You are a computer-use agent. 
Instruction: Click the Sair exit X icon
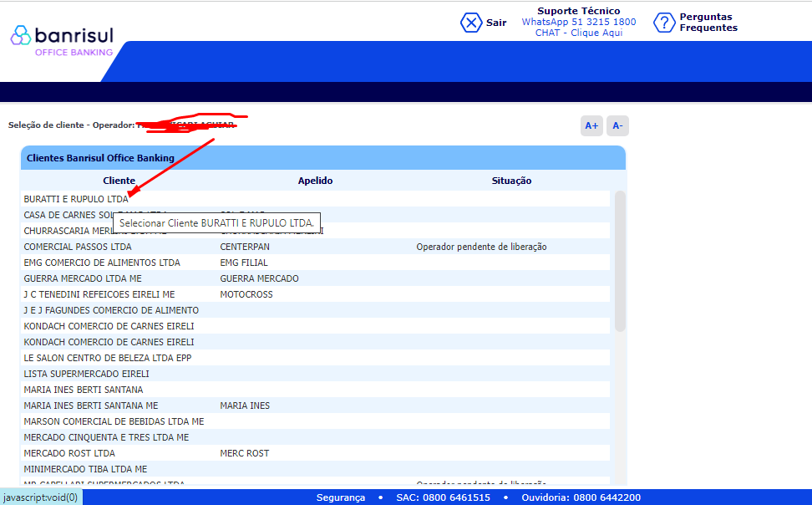pos(472,23)
